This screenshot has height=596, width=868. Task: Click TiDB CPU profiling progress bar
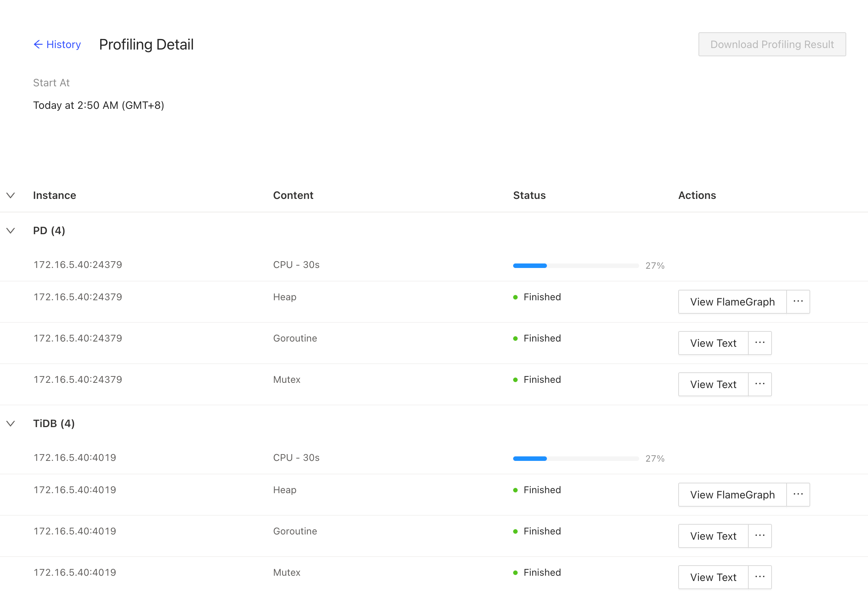[x=575, y=459]
